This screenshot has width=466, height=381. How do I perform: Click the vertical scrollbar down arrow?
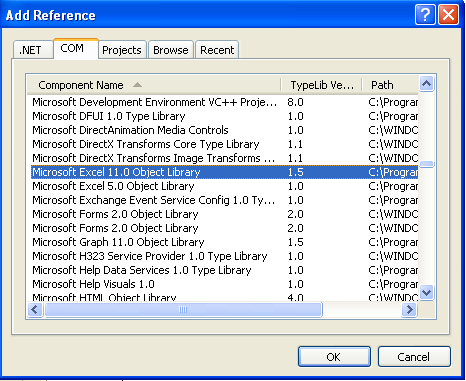427,293
